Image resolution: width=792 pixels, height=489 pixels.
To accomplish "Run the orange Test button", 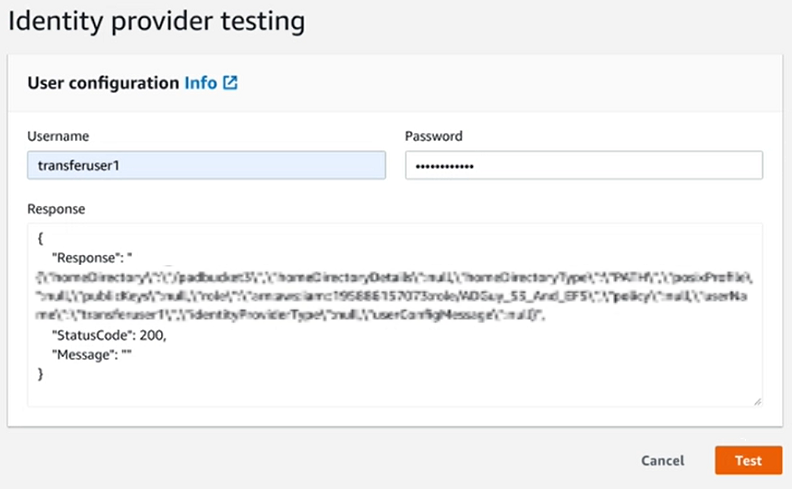I will [x=748, y=460].
